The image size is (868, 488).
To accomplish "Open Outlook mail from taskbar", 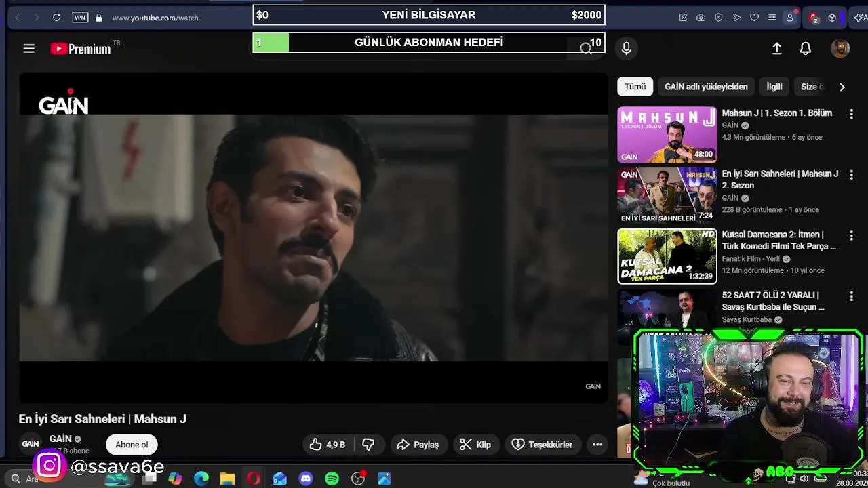I will [279, 479].
